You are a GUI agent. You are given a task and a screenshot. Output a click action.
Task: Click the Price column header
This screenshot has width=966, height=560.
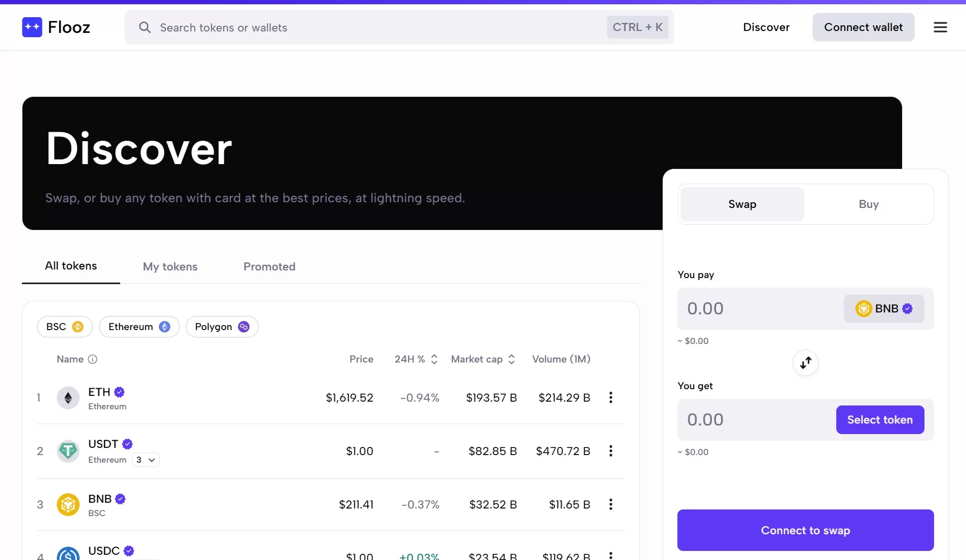(x=361, y=359)
